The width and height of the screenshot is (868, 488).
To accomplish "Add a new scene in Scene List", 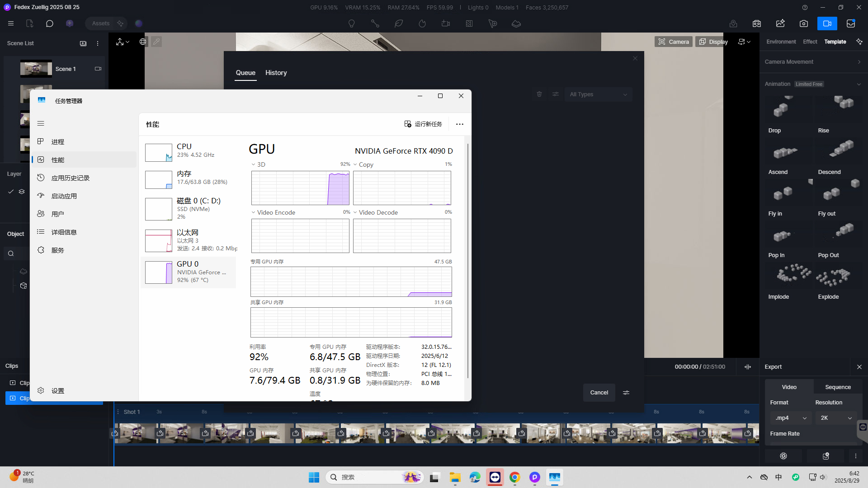I will [83, 43].
